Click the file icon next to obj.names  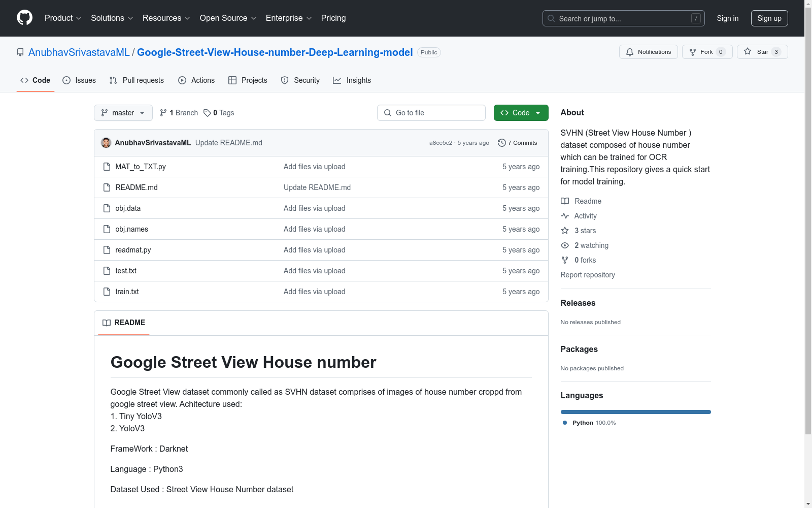coord(107,229)
